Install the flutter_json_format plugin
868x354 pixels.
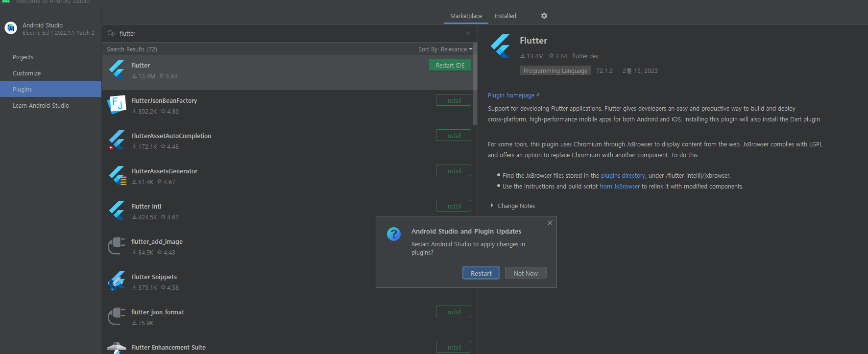[x=454, y=312]
